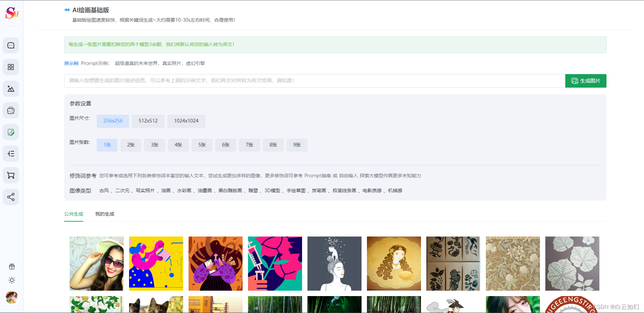Open the gray woman line-art thumbnail

335,264
